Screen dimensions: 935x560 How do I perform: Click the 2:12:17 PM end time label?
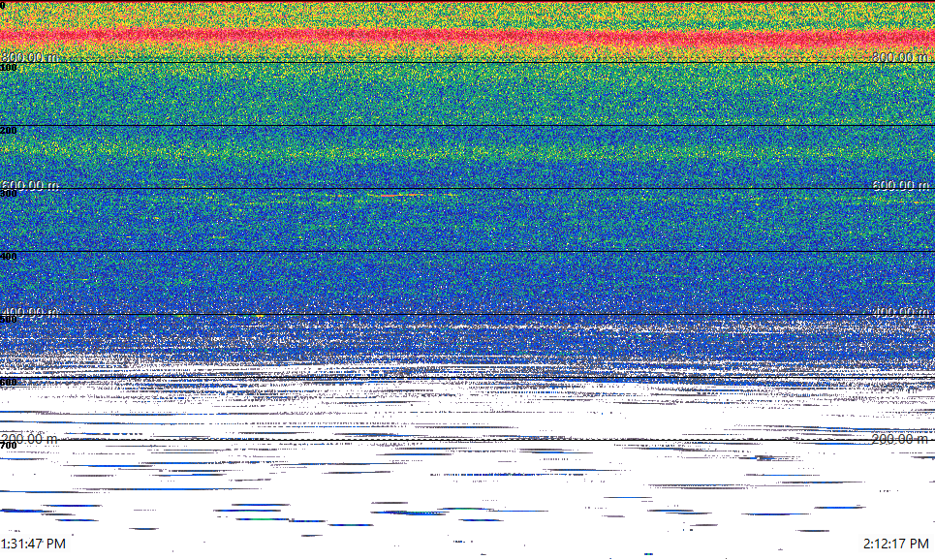pos(896,544)
